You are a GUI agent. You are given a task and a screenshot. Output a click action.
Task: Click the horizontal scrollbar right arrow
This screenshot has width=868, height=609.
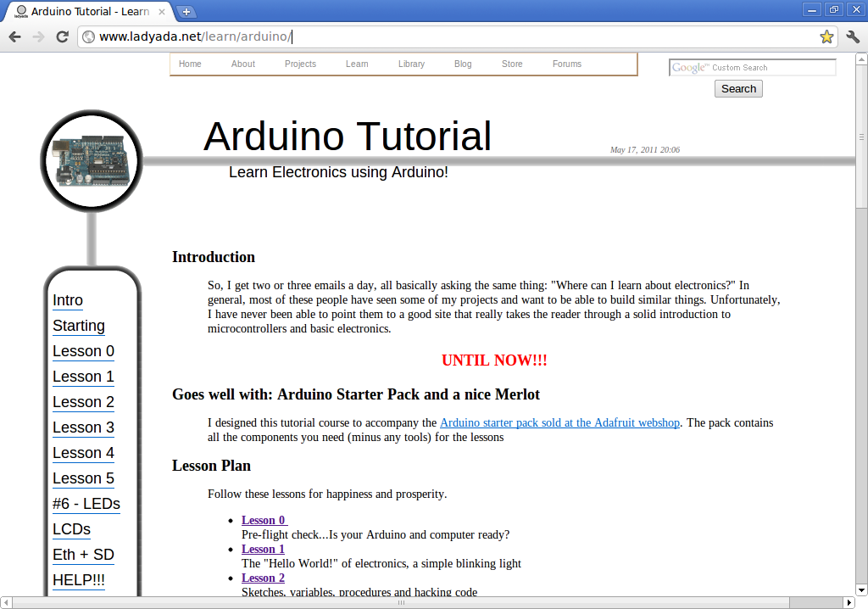(x=849, y=602)
